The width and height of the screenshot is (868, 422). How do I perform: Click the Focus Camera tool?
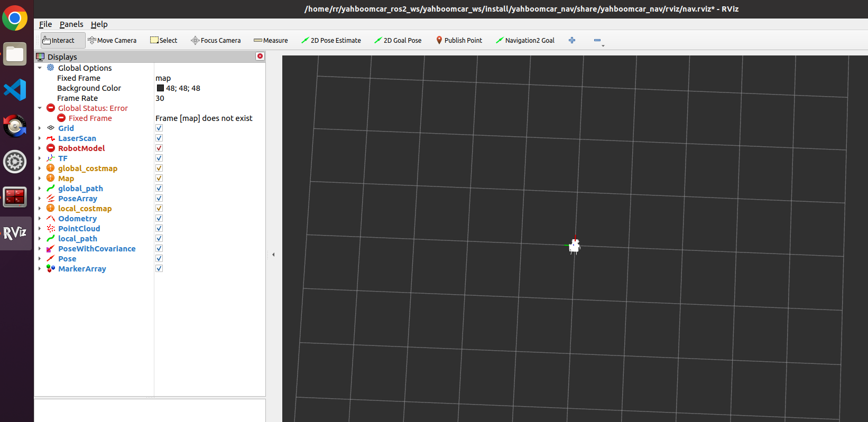pyautogui.click(x=216, y=41)
